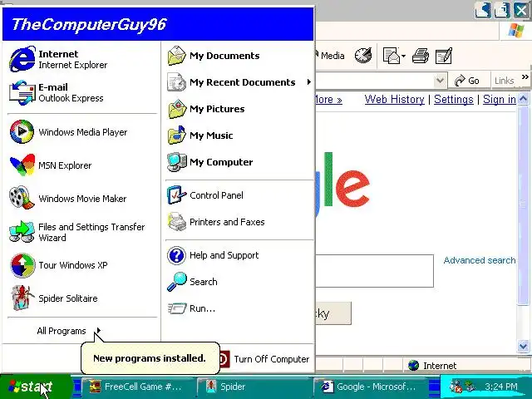This screenshot has width=532, height=399.
Task: Open Internet Explorer from the Start menu
Action: pos(81,59)
